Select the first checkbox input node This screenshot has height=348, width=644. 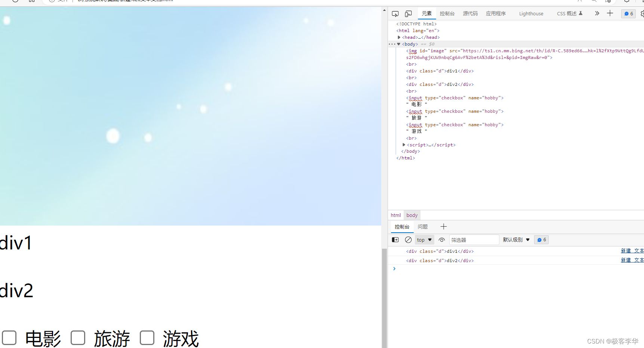455,98
